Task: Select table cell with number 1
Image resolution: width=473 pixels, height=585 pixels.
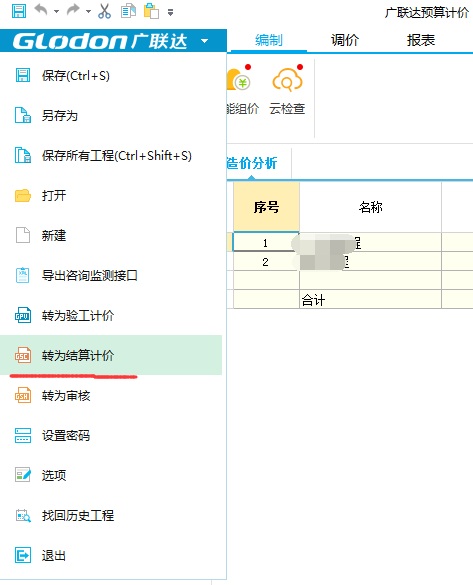Action: 266,243
